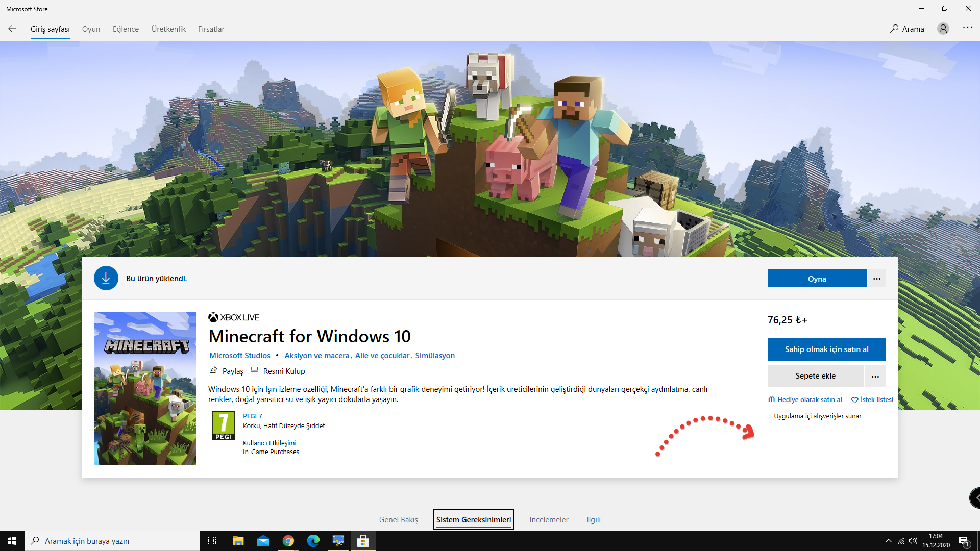
Task: Open the Üretkenlik tab
Action: tap(168, 29)
